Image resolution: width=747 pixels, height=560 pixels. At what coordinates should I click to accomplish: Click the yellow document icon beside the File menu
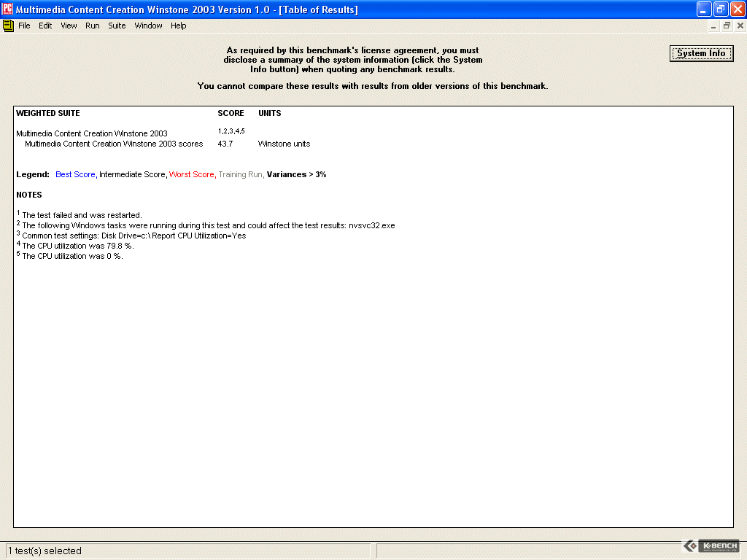click(x=8, y=26)
